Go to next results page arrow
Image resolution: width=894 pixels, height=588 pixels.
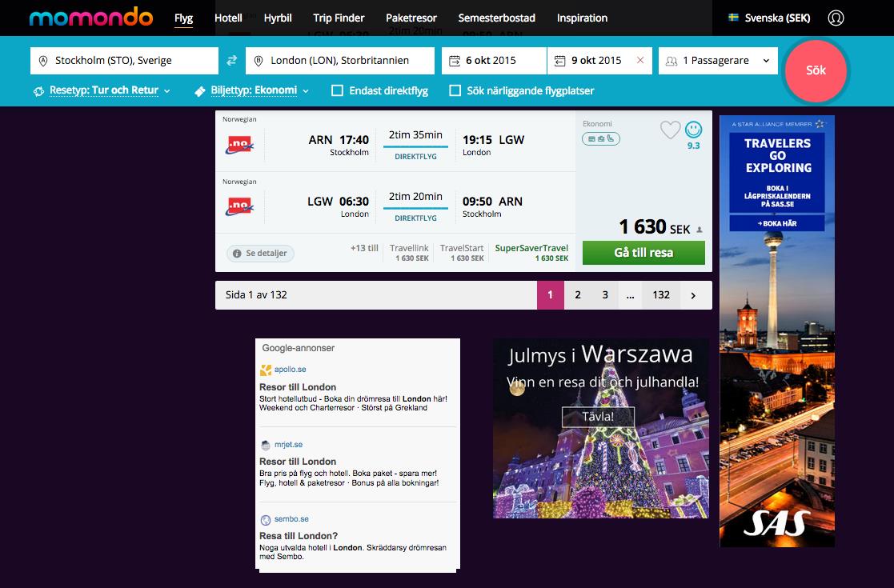693,295
